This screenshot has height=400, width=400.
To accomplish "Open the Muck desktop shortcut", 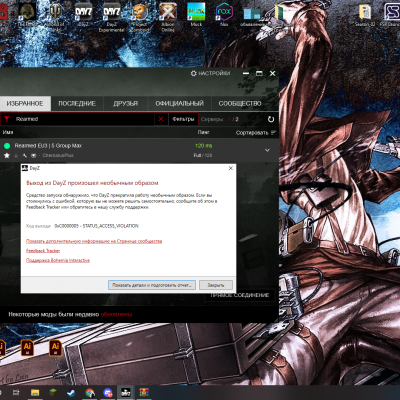I will 196,15.
